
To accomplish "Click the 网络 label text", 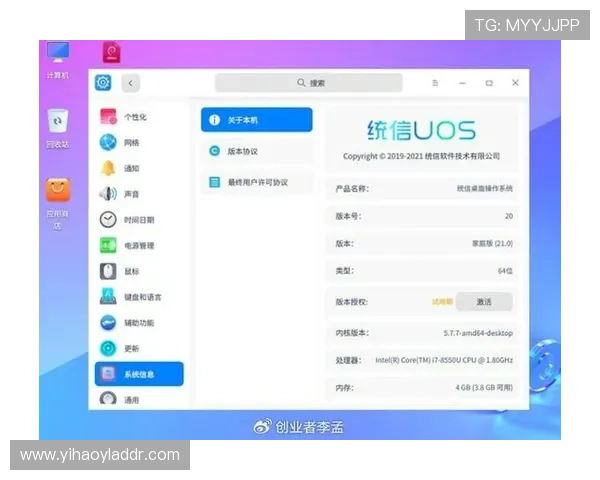I will click(x=132, y=142).
